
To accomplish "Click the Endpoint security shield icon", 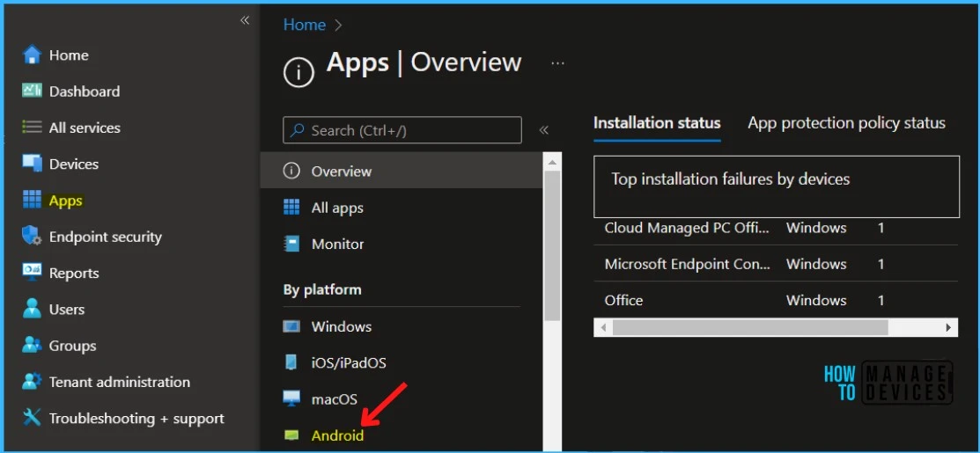I will tap(32, 237).
